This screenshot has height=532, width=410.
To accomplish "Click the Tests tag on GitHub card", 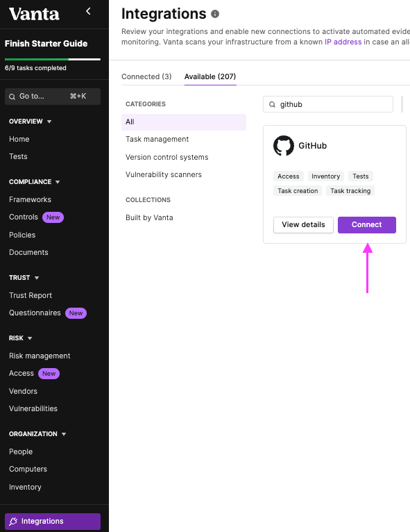I will pos(361,176).
